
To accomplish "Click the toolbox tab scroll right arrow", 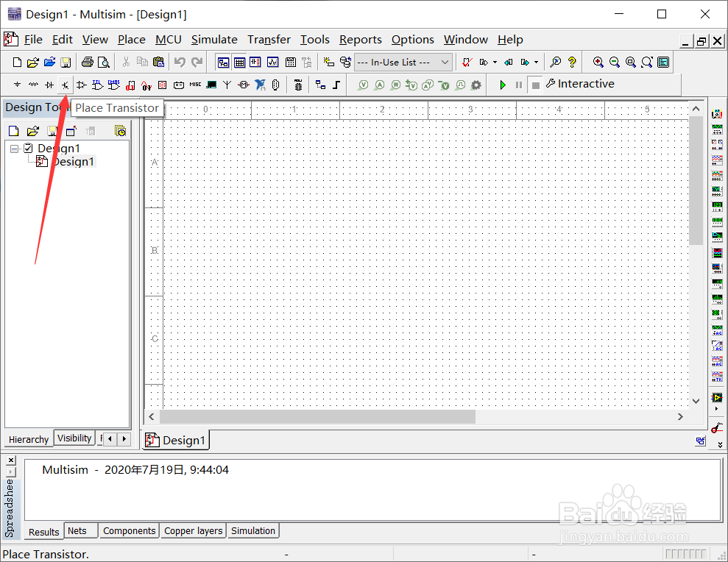I will click(x=124, y=438).
